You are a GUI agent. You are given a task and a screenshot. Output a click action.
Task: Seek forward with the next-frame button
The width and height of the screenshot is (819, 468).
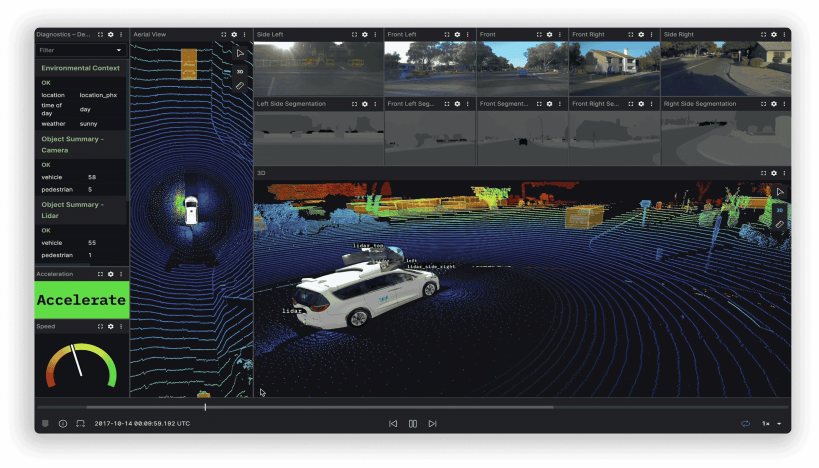[x=432, y=424]
